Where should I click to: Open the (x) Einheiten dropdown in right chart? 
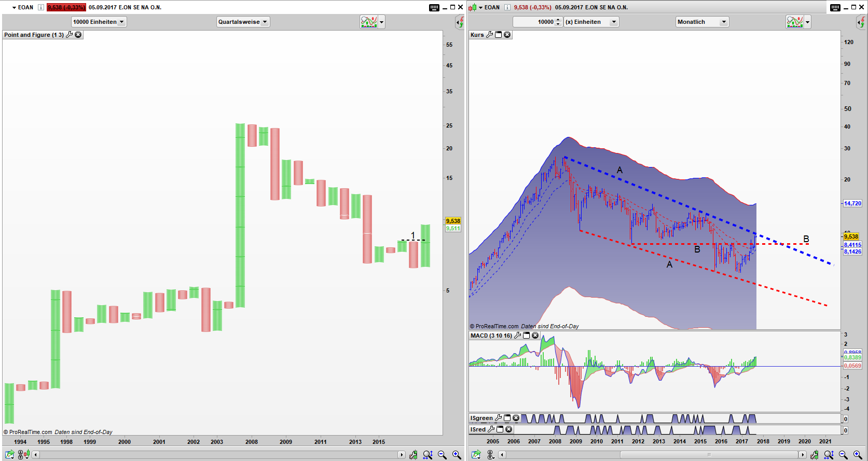(x=591, y=22)
